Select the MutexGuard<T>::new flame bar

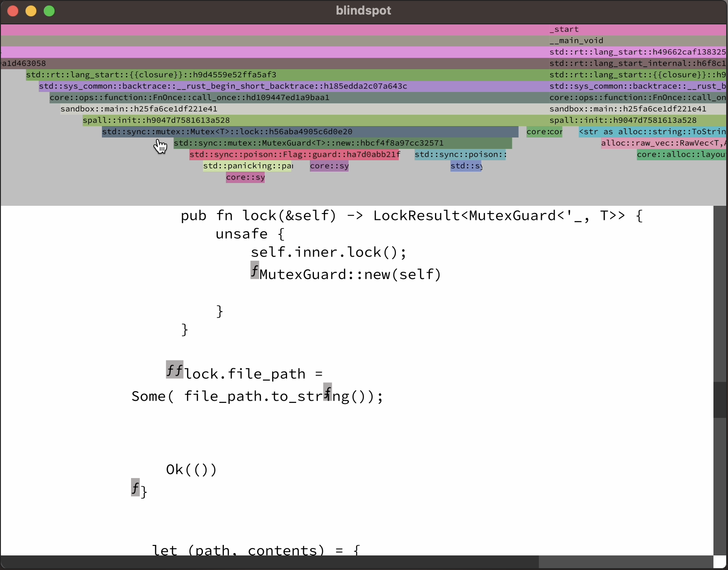[342, 143]
